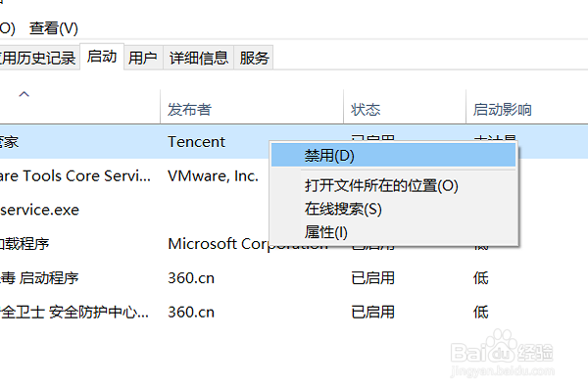Click 在线搜索(S) in the context menu
588x392 pixels.
point(343,208)
